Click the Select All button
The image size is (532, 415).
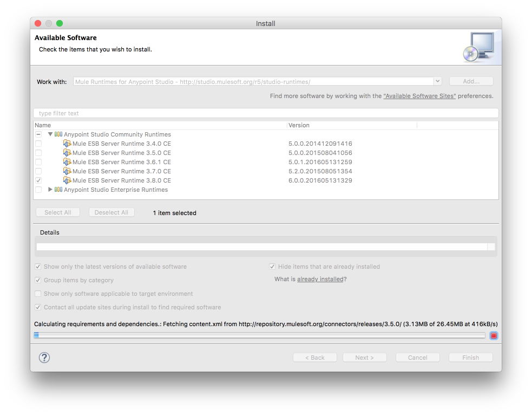(x=58, y=212)
